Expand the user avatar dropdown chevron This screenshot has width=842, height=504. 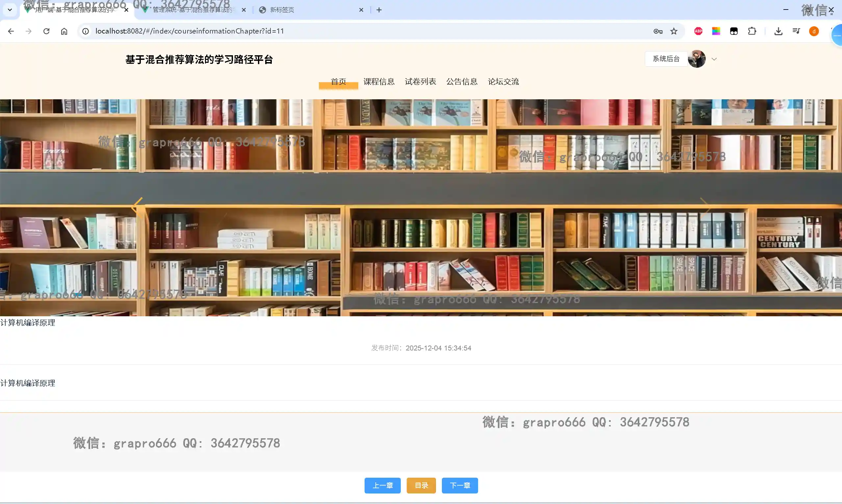(714, 59)
